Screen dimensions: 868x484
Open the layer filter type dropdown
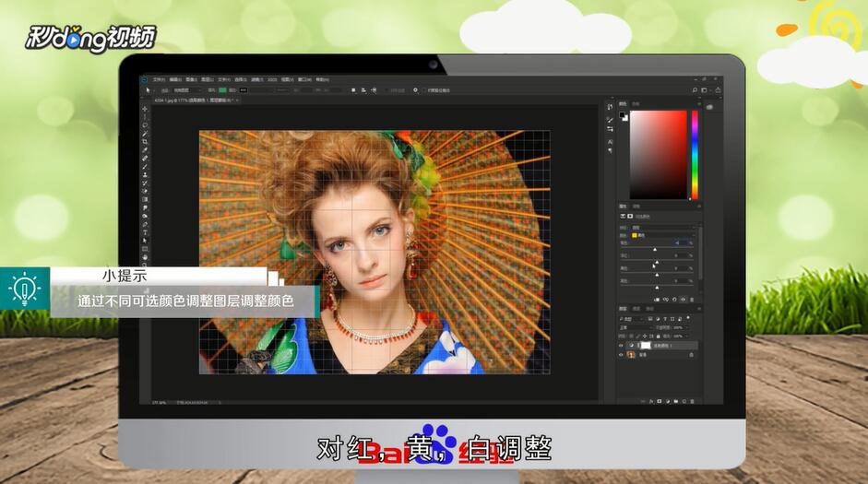[630, 319]
